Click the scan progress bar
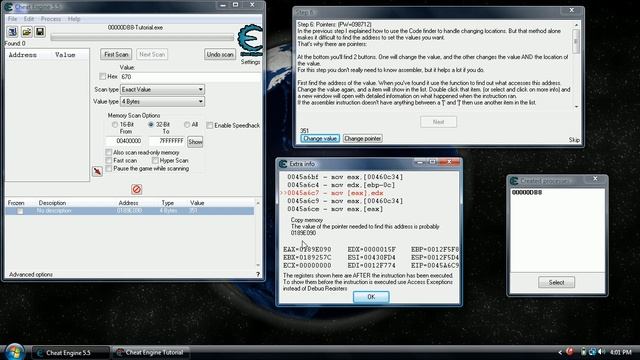 coord(142,38)
